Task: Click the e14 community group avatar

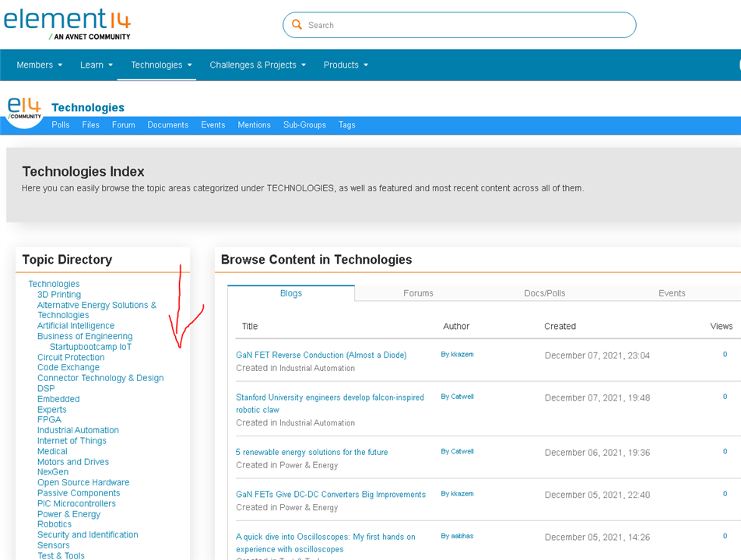Action: tap(24, 111)
